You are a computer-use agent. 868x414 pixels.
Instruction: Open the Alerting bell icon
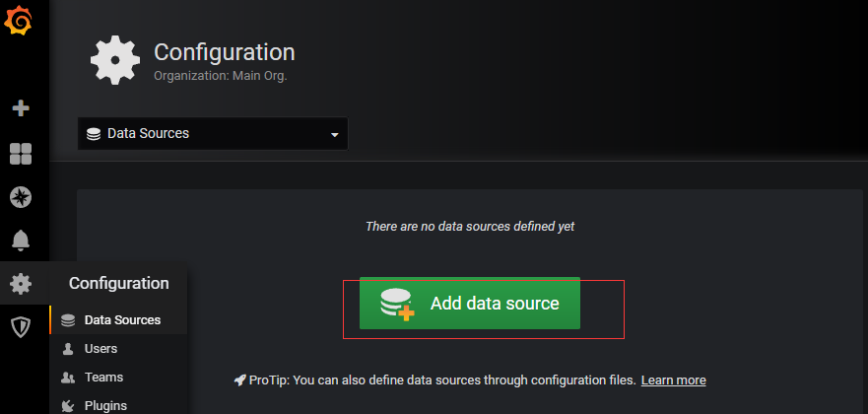coord(21,240)
